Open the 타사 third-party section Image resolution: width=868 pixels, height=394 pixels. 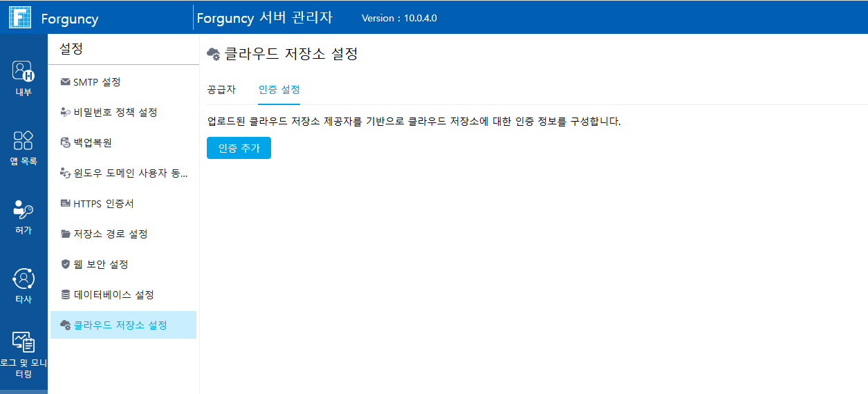[x=24, y=286]
